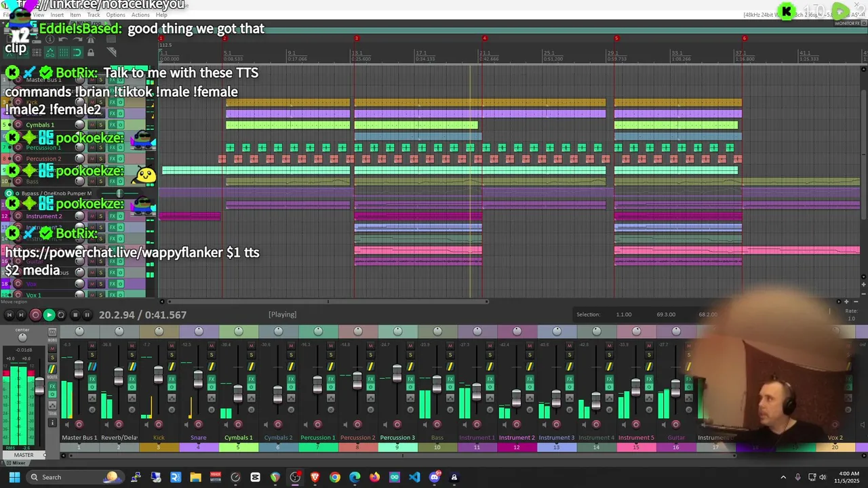Image resolution: width=868 pixels, height=488 pixels.
Task: Go to project end in transport
Action: [x=21, y=314]
